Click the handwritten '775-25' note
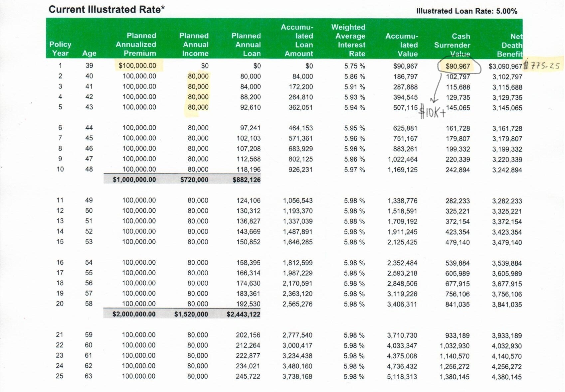The image size is (565, 392). click(x=544, y=65)
